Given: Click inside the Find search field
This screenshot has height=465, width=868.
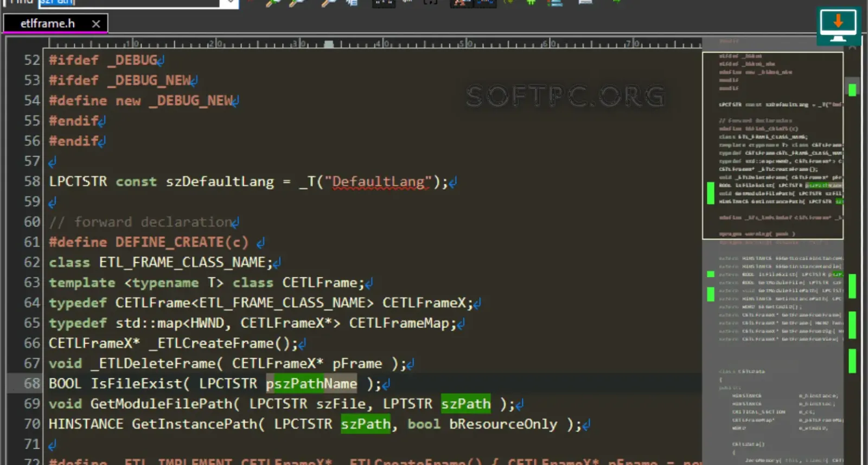Looking at the screenshot, I should 129,3.
